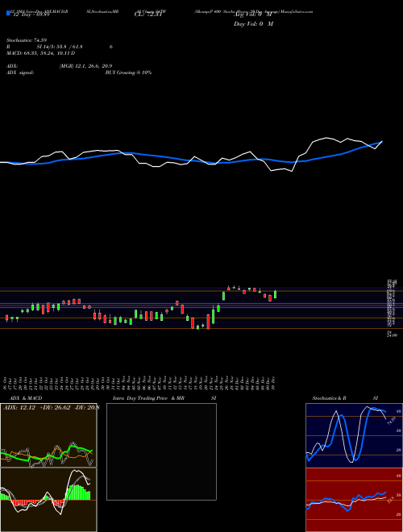
Task: Click the "ADX: 12.12 +DY: 26.62" header
Action: [37, 408]
